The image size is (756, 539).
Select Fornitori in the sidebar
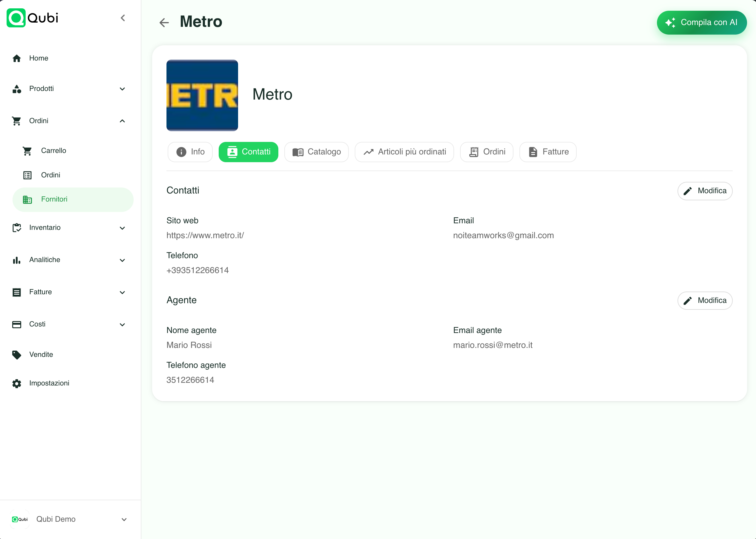coord(73,199)
